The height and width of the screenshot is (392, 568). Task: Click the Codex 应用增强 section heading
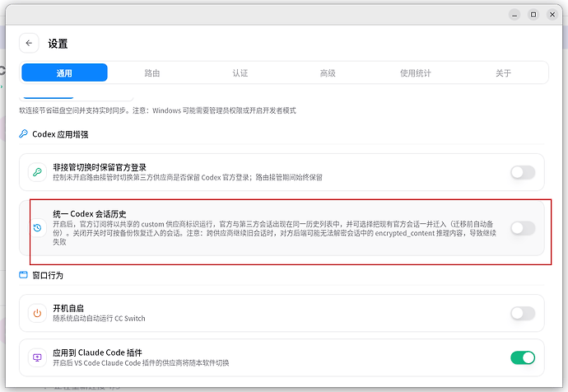[60, 134]
